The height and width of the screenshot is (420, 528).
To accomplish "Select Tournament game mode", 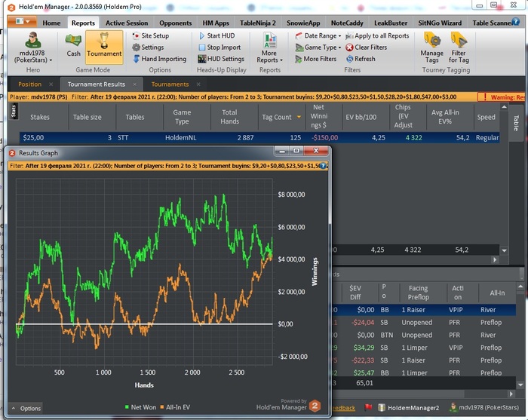I will [x=104, y=47].
